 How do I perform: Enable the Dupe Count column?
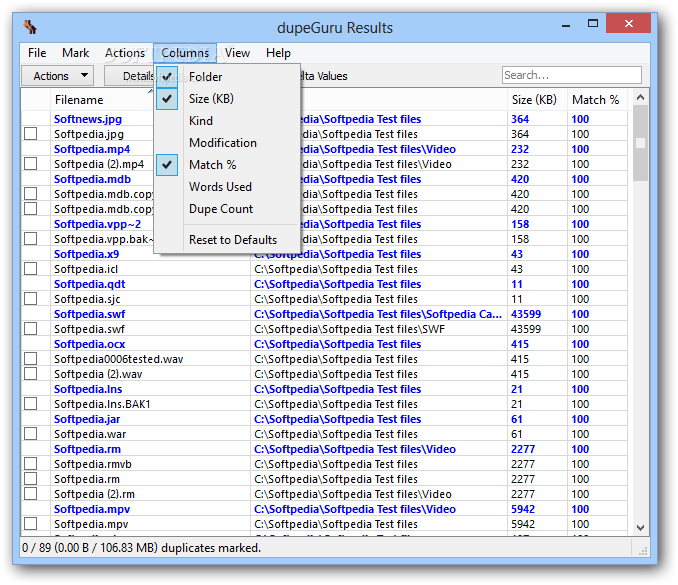tap(227, 209)
